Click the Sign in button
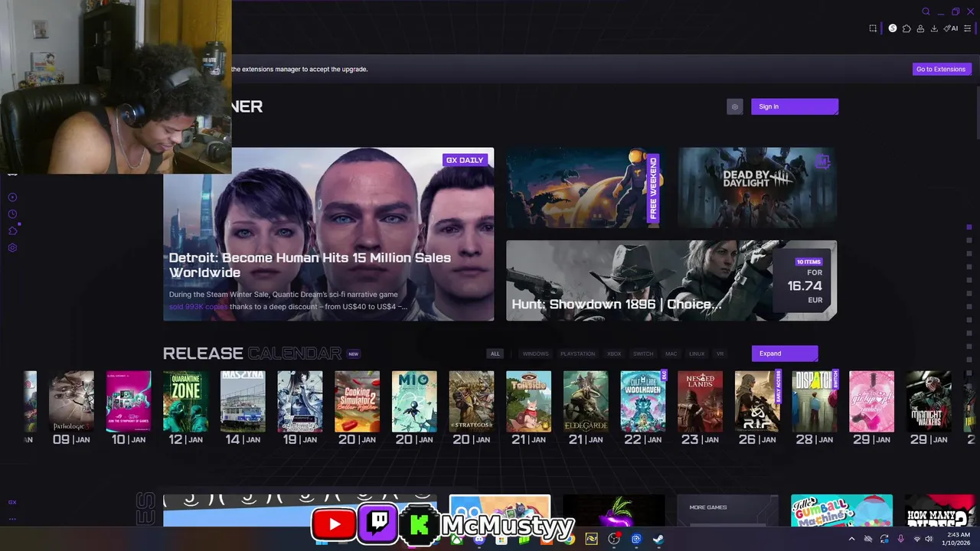Image resolution: width=980 pixels, height=551 pixels. point(795,106)
